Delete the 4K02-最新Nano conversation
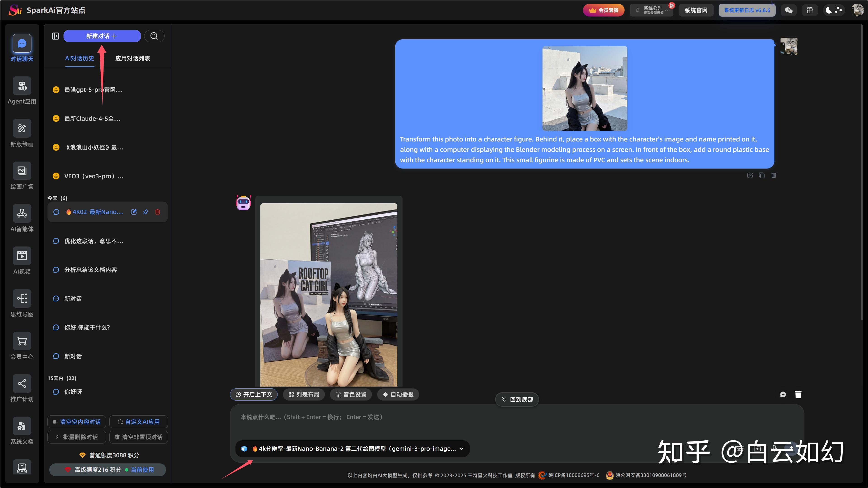 (x=157, y=212)
